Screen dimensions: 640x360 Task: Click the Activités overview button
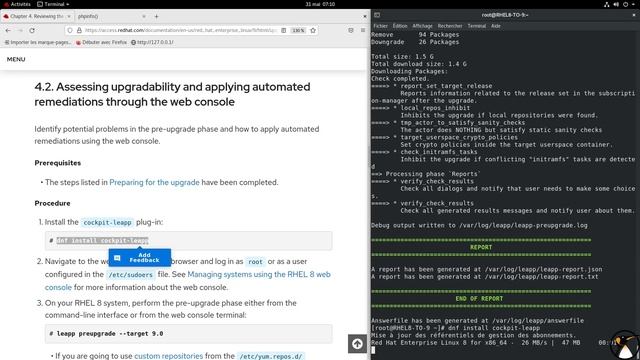click(x=17, y=4)
